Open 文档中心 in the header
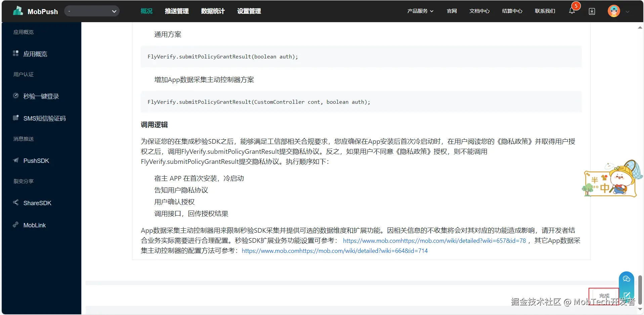The image size is (644, 315). click(x=479, y=11)
